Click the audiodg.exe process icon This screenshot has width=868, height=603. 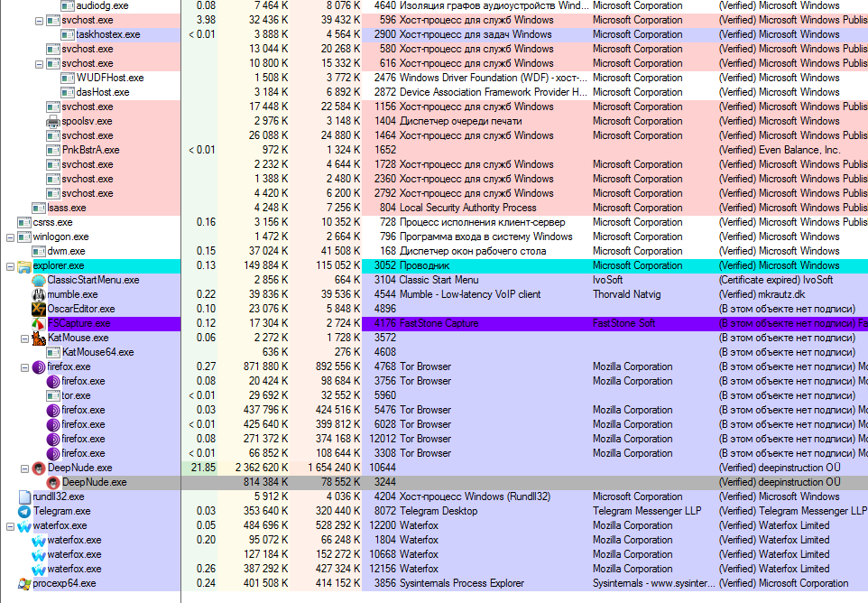pyautogui.click(x=68, y=5)
